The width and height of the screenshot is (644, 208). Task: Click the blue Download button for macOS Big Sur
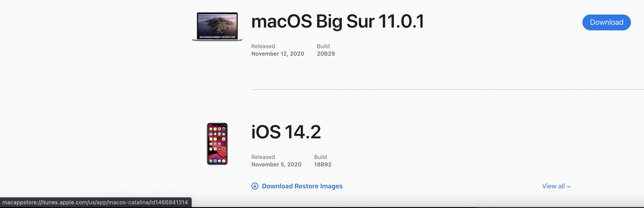pos(606,22)
